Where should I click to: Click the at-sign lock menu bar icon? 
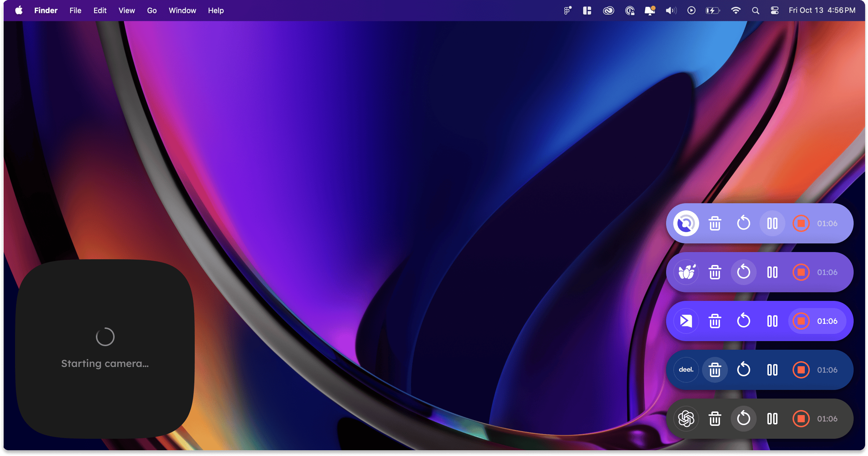coord(629,10)
